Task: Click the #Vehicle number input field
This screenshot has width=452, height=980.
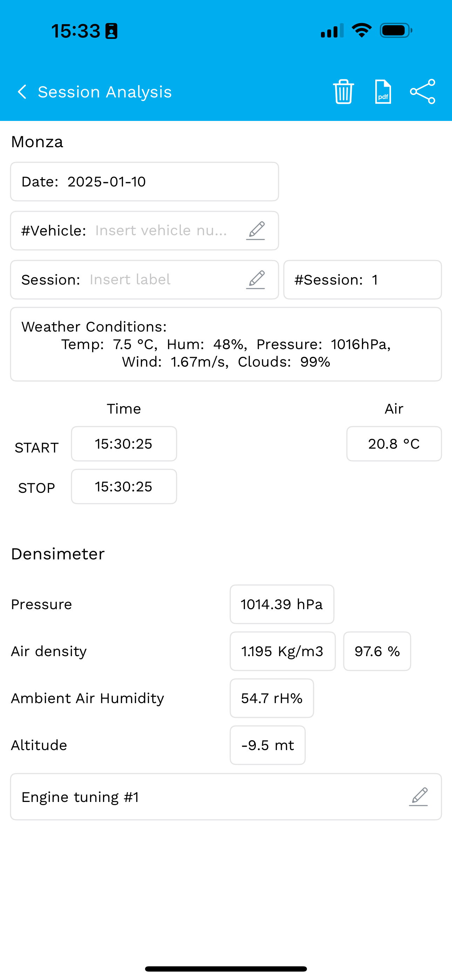Action: tap(162, 231)
